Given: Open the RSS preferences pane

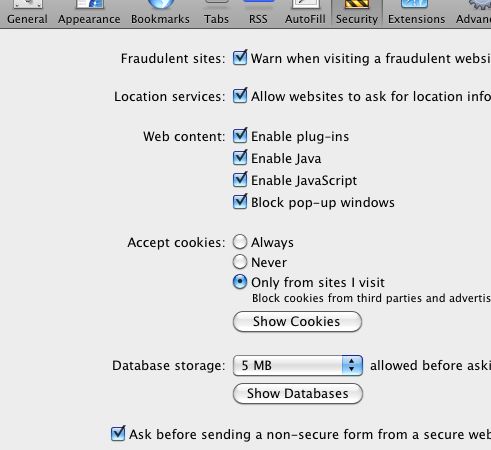Looking at the screenshot, I should tap(258, 13).
